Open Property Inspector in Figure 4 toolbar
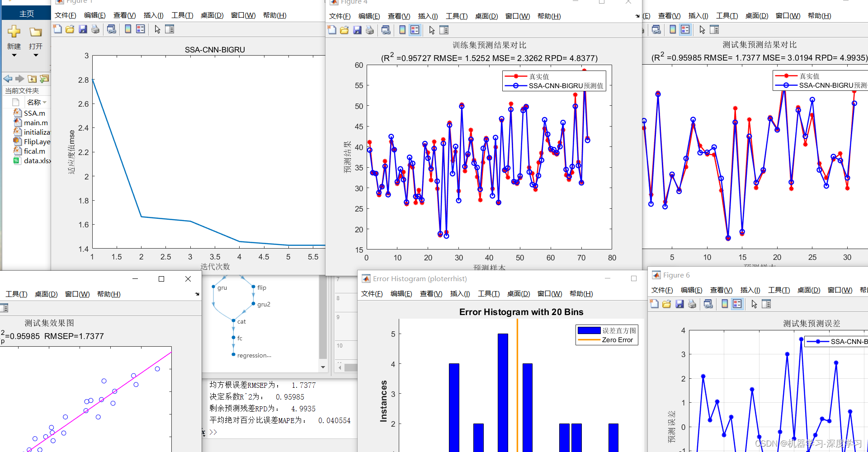This screenshot has height=452, width=868. (444, 30)
